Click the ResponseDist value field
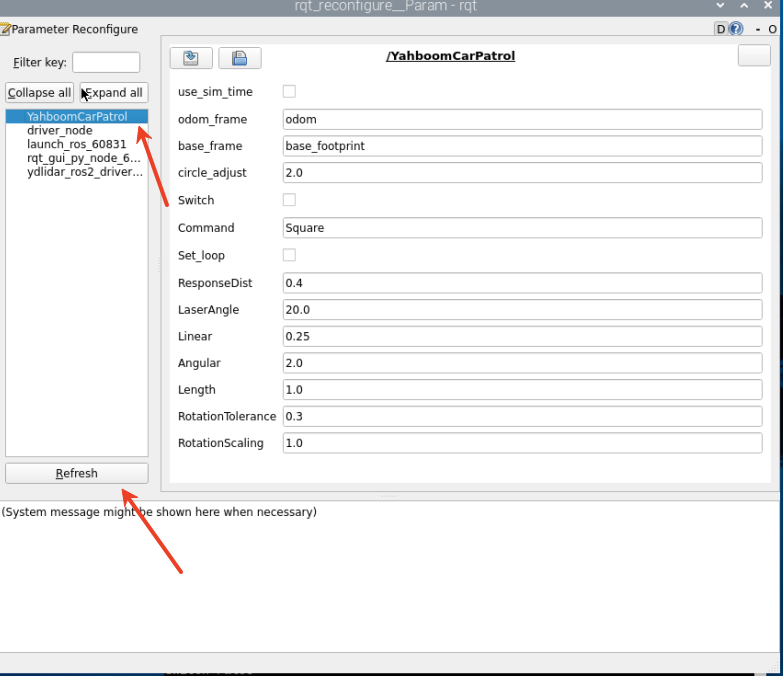 point(522,283)
